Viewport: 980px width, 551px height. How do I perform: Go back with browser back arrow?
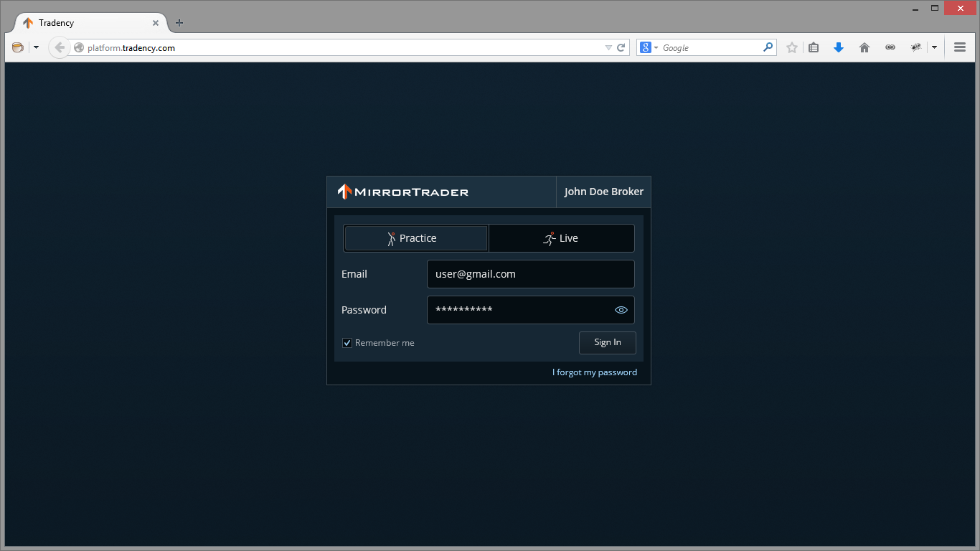tap(60, 47)
